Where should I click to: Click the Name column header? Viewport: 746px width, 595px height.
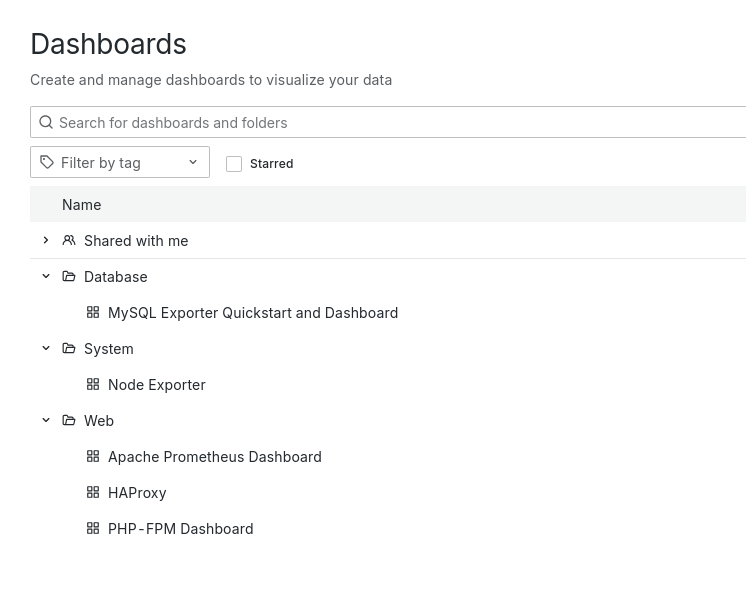82,205
